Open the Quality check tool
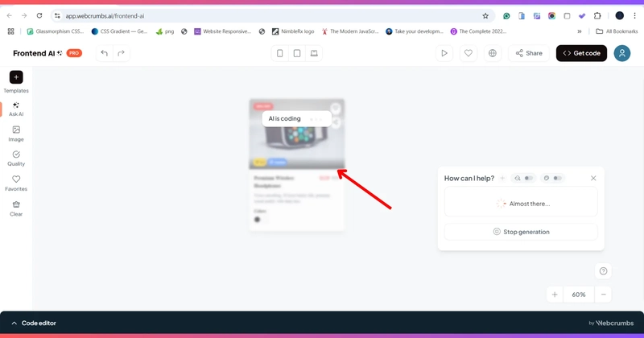 click(16, 158)
